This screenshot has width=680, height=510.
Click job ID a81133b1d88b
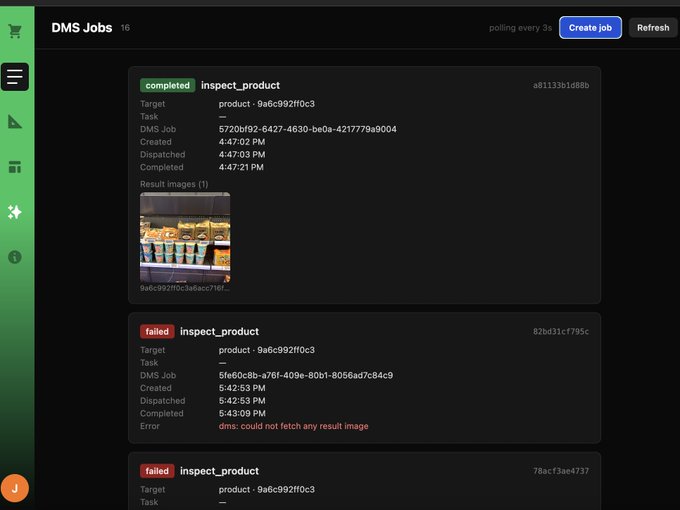(x=561, y=85)
